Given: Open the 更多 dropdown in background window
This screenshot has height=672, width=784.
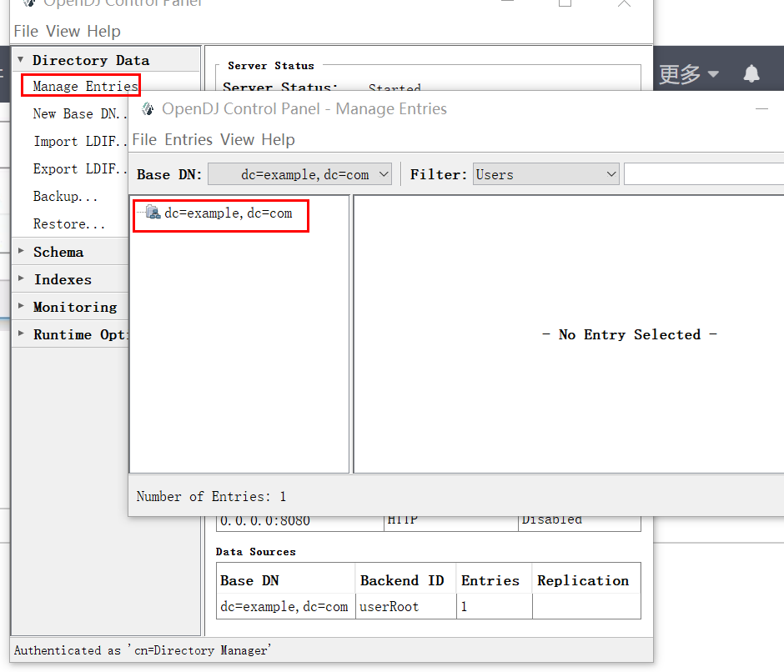Looking at the screenshot, I should [688, 74].
